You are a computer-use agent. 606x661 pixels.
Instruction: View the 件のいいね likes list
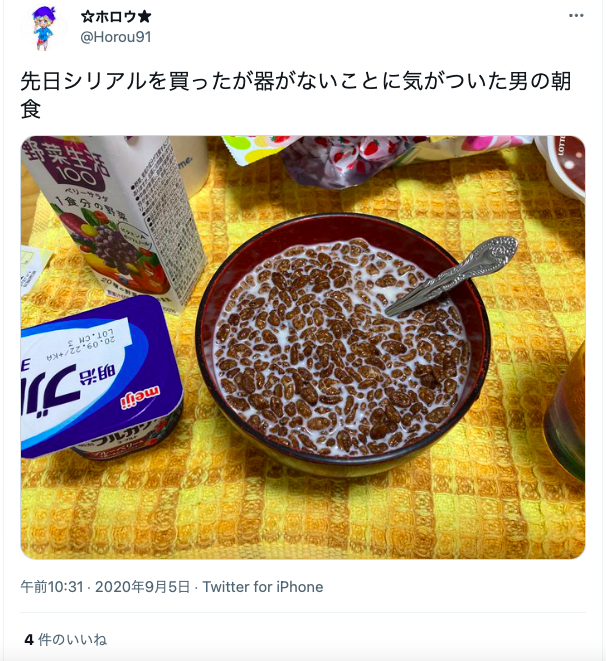point(72,640)
